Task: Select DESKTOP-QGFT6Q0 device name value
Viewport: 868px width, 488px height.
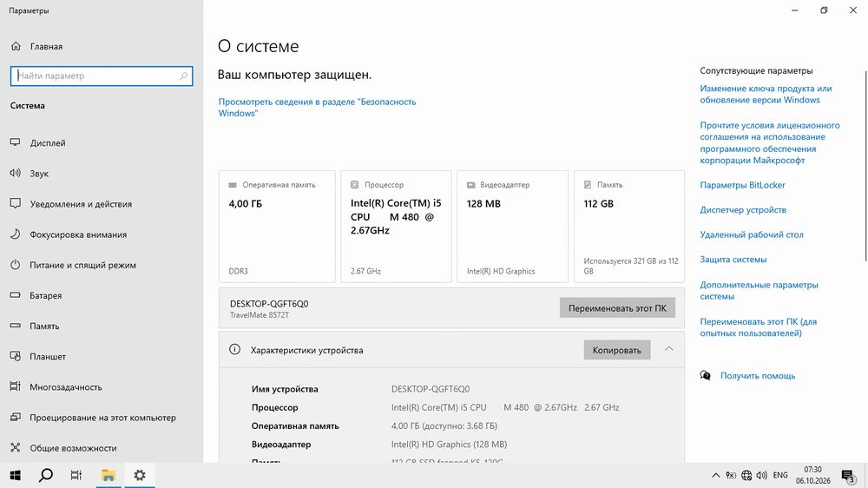Action: (x=431, y=389)
